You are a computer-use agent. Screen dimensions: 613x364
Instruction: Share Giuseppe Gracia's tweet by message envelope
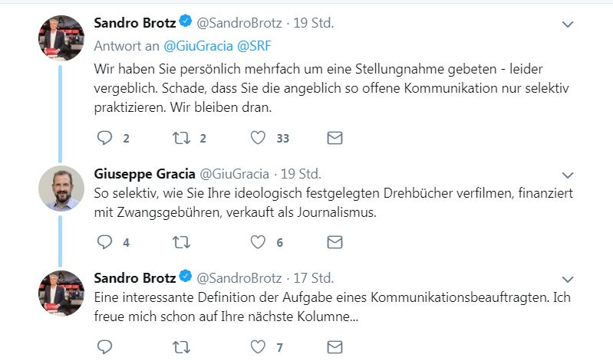tap(335, 242)
